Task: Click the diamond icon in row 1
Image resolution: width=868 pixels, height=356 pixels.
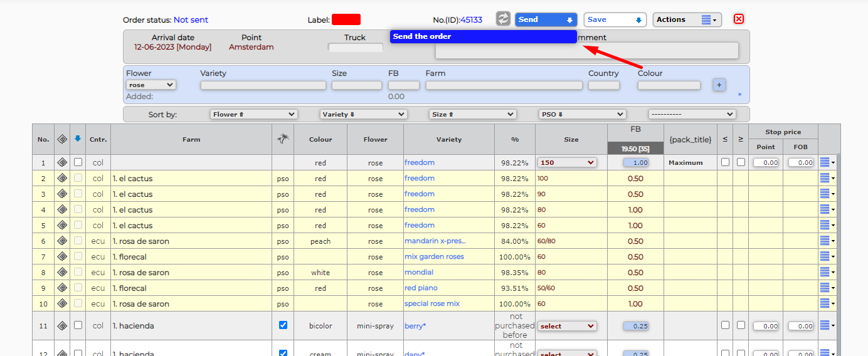Action: pyautogui.click(x=62, y=162)
